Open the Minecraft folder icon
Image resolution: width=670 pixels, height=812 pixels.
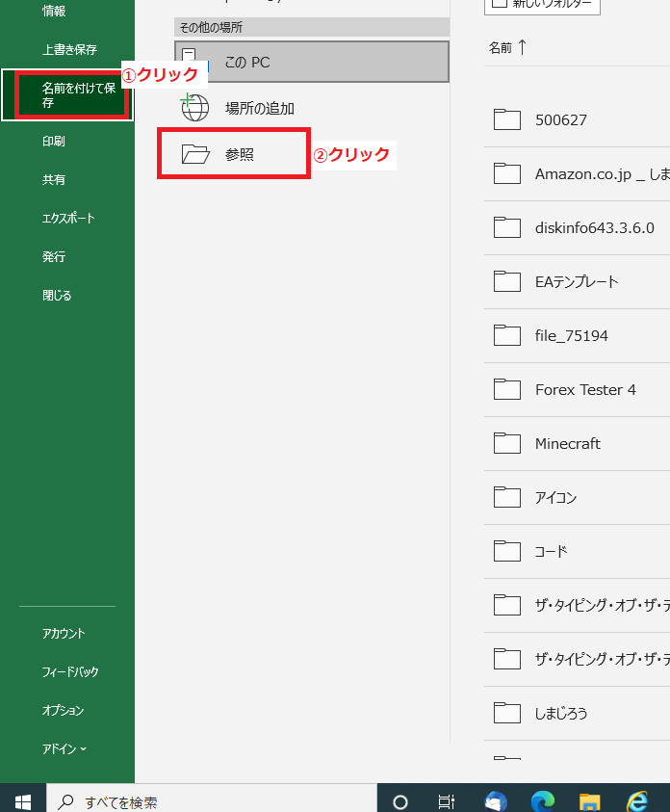click(506, 443)
